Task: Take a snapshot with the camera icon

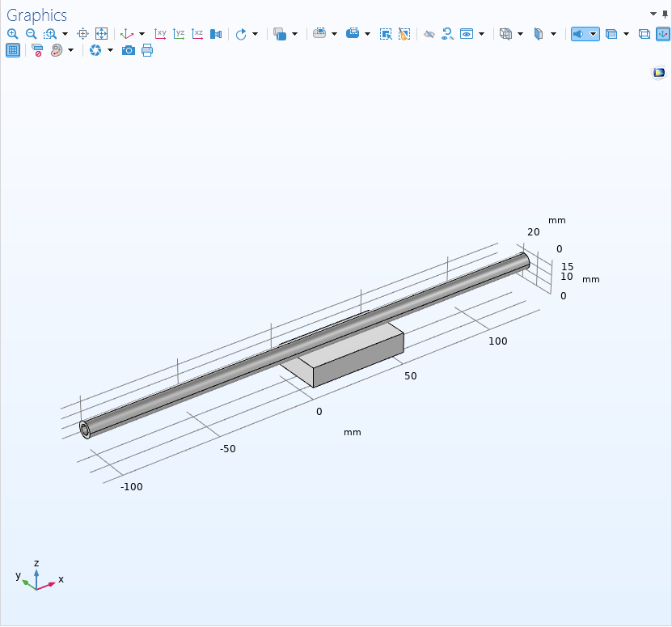Action: click(129, 50)
